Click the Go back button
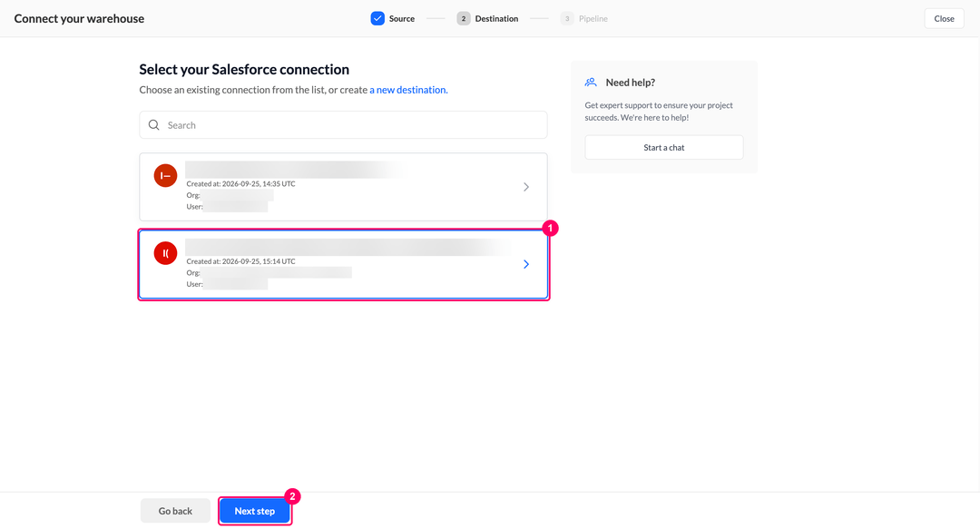980x529 pixels. [x=175, y=511]
